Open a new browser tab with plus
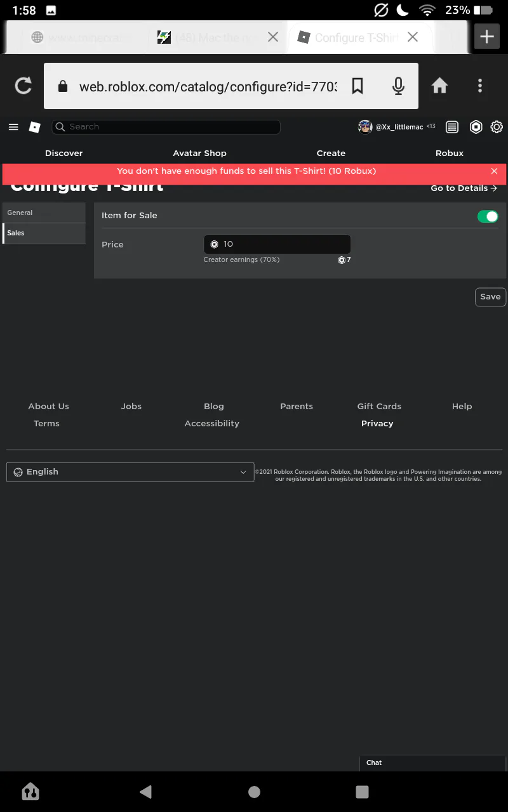 [x=487, y=37]
